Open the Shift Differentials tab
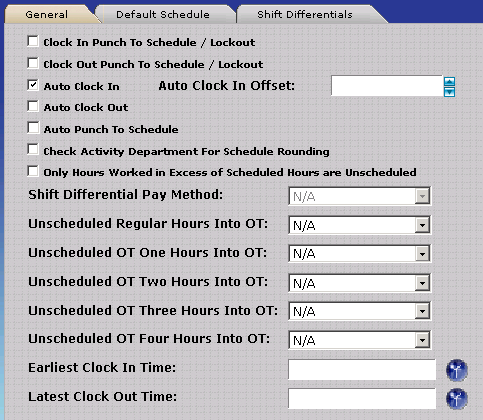The height and width of the screenshot is (420, 483). [305, 15]
